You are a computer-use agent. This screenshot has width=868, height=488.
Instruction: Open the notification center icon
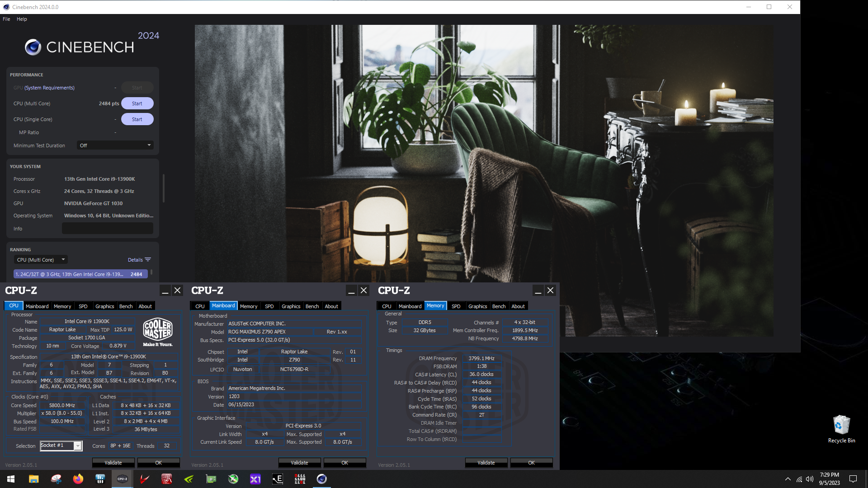coord(853,479)
